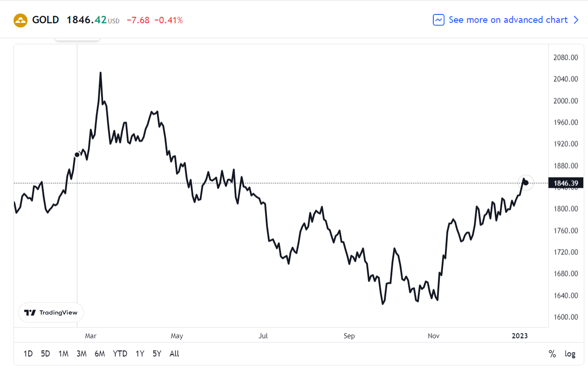Toggle percent scale mode
The image size is (588, 370).
pyautogui.click(x=552, y=354)
